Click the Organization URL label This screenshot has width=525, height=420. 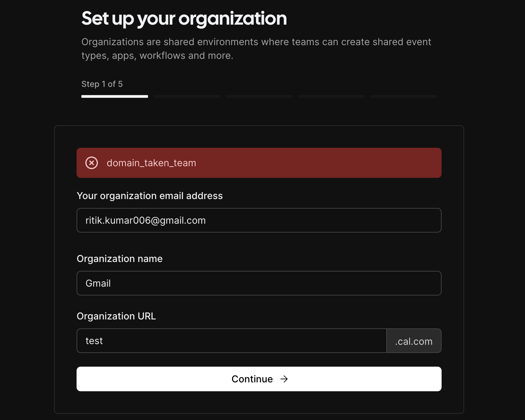(116, 316)
